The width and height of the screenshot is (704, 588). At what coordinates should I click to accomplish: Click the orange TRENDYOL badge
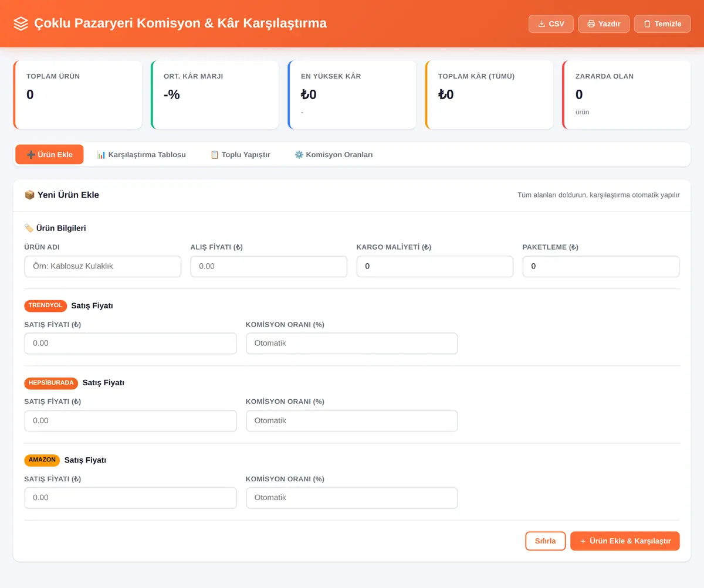(x=45, y=305)
